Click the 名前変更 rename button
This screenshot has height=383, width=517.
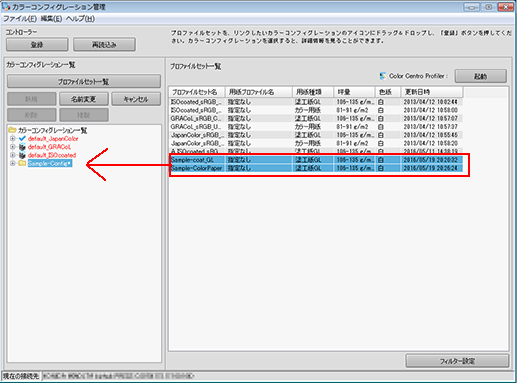point(84,99)
